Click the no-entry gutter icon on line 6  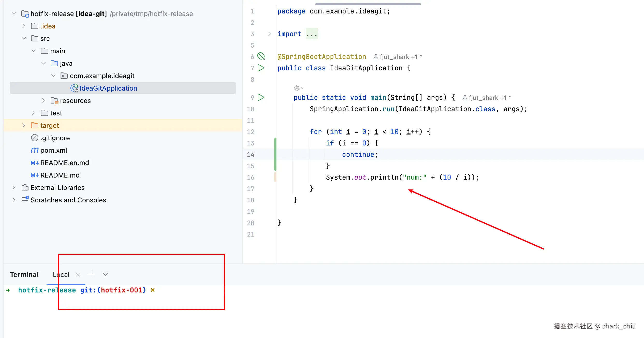(x=261, y=56)
